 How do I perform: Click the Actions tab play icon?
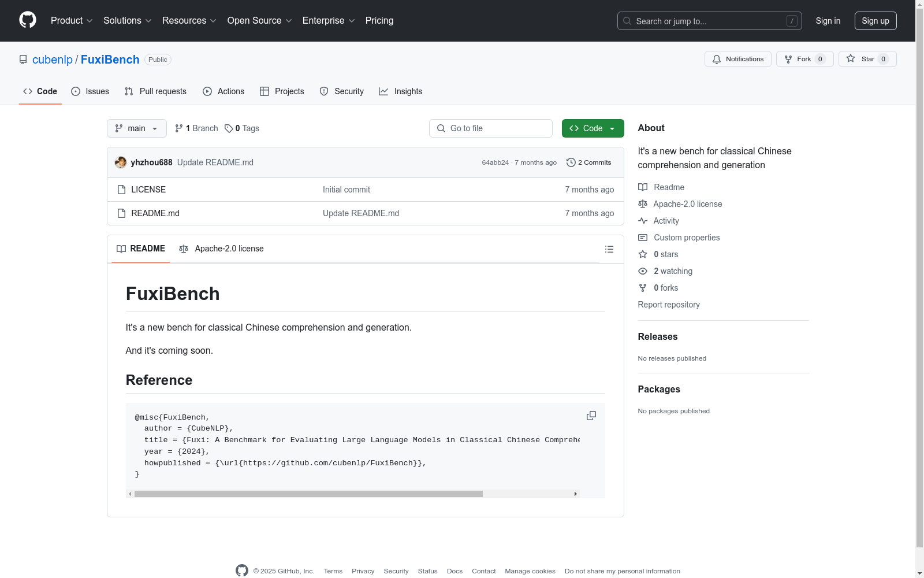[207, 91]
